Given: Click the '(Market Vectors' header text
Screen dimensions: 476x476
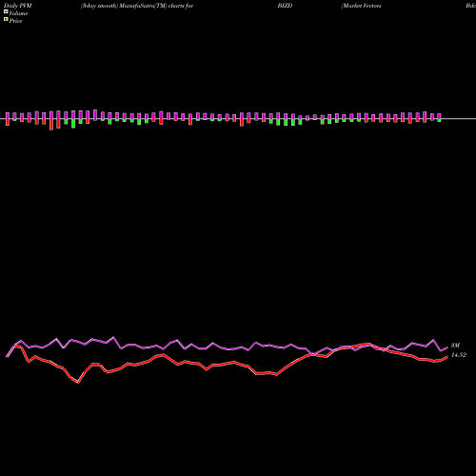Looking at the screenshot, I should point(362,6).
